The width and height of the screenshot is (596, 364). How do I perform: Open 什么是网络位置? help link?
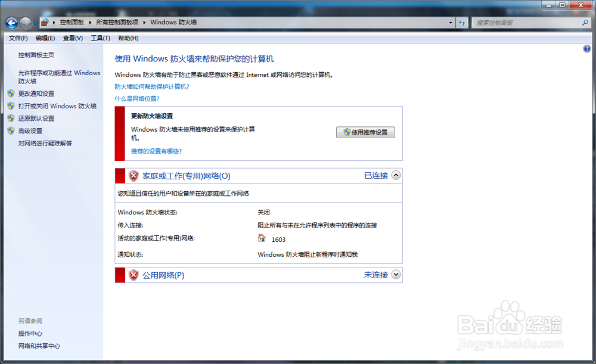coord(137,99)
